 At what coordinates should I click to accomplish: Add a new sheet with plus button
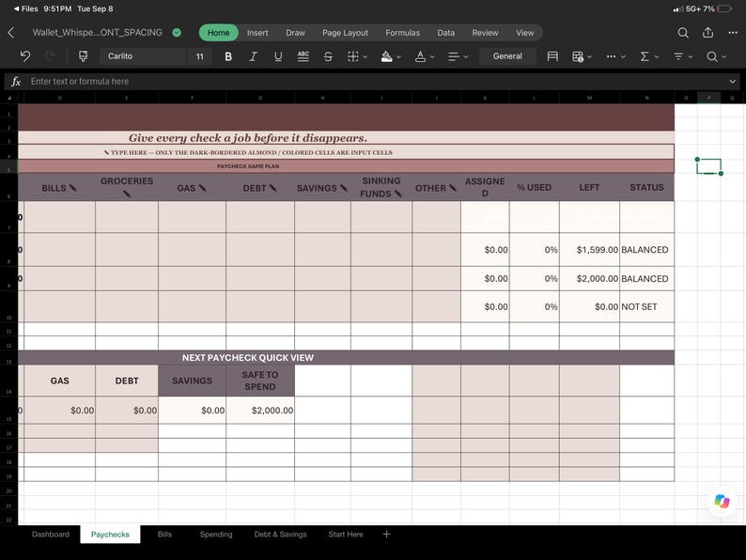coord(386,534)
